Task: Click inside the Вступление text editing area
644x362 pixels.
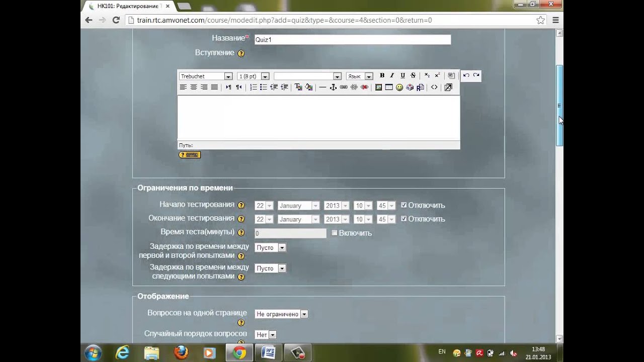Action: 318,118
